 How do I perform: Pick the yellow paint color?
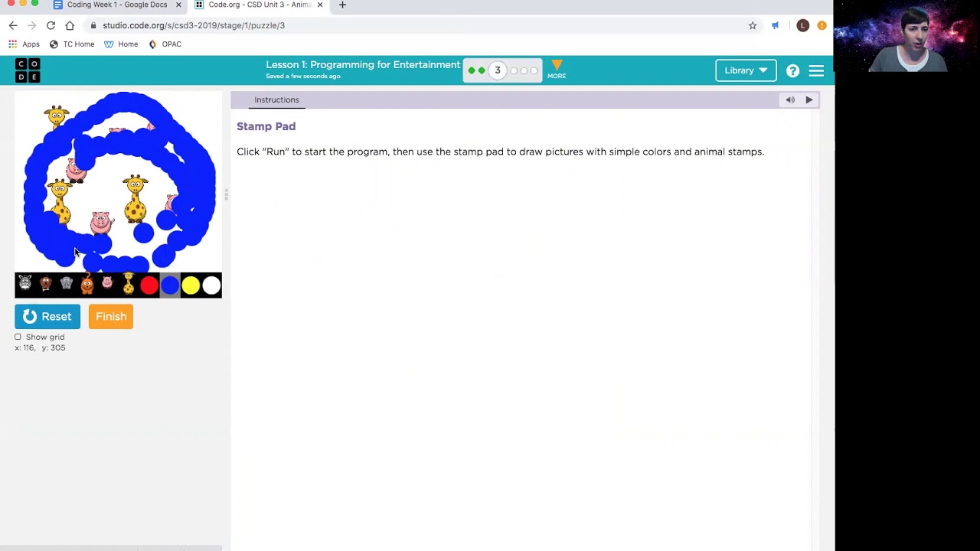click(x=191, y=285)
